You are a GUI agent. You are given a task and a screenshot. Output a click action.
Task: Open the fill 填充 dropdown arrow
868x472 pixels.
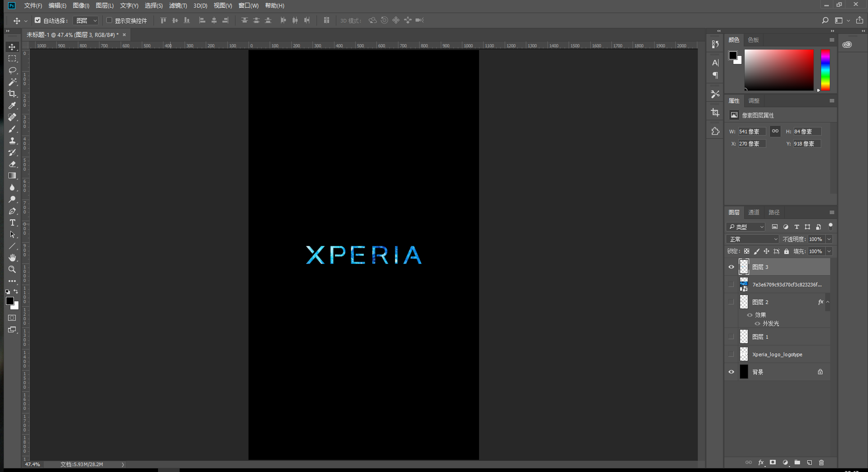click(829, 251)
